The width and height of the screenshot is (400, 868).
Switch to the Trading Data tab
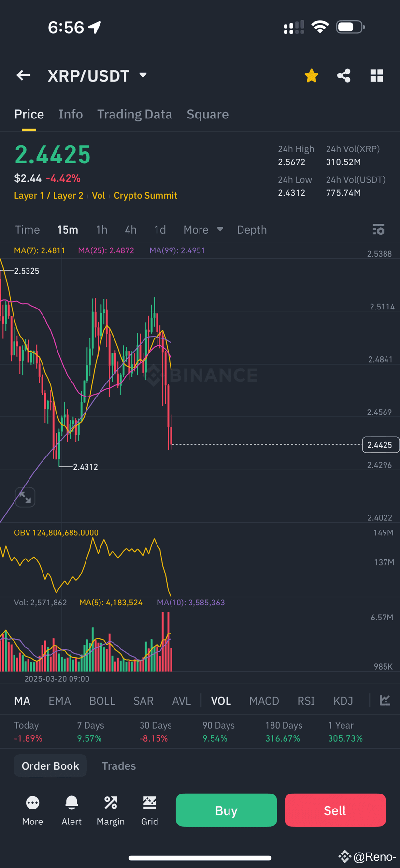135,114
